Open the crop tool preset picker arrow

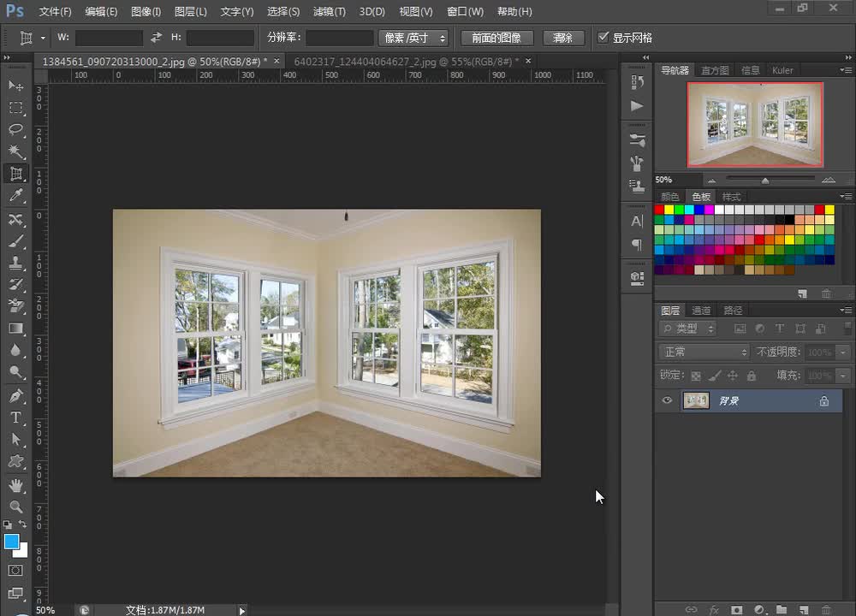point(43,38)
